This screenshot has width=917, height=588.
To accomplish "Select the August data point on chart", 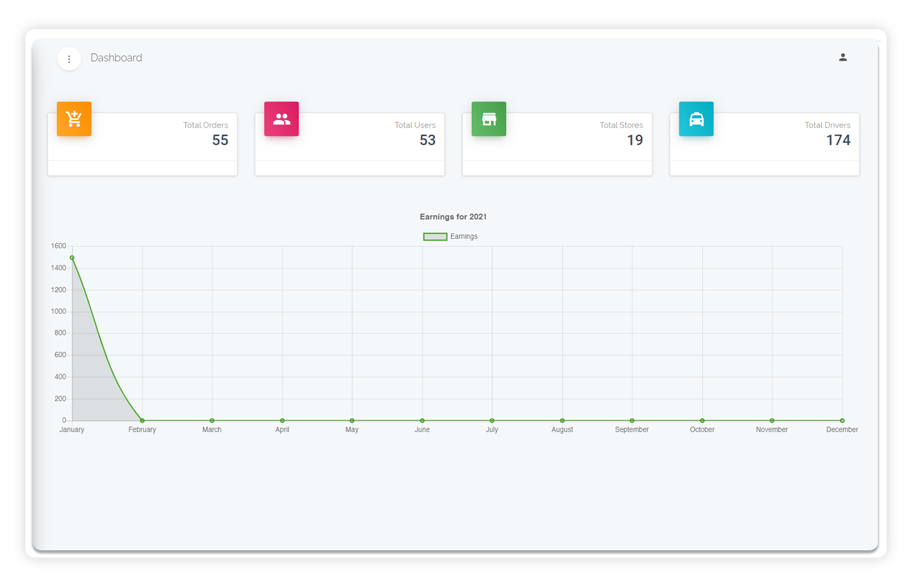I will (562, 421).
